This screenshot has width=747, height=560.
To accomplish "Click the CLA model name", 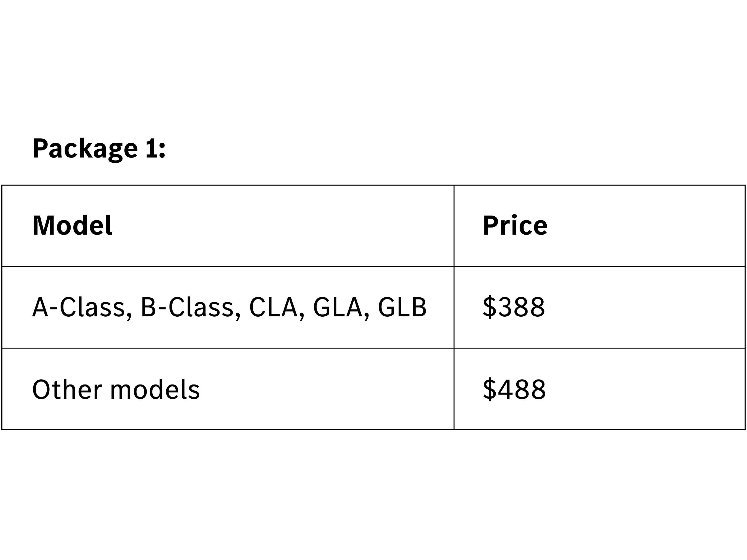I will tap(273, 307).
